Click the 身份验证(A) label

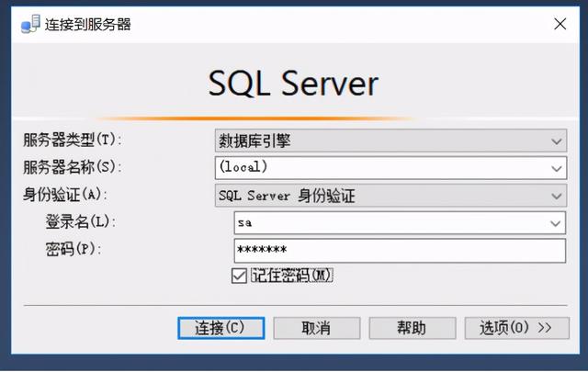(65, 195)
